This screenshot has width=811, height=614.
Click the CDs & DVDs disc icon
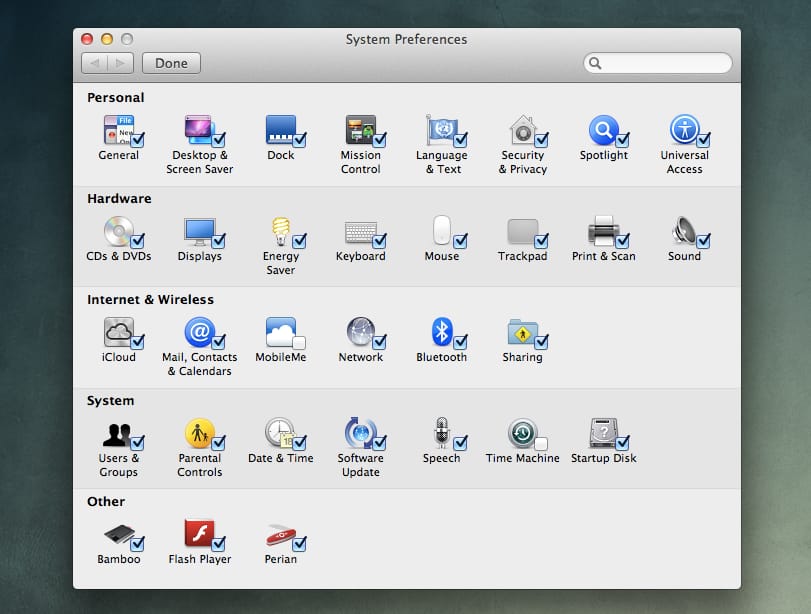119,231
